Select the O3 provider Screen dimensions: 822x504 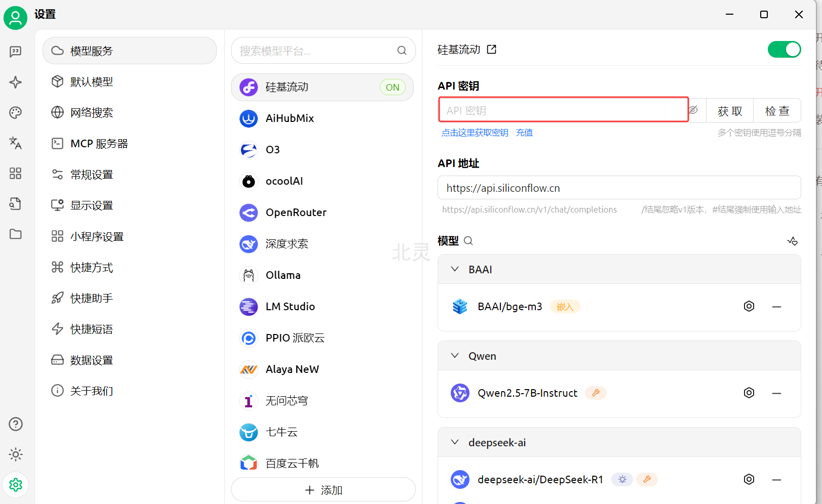click(323, 150)
